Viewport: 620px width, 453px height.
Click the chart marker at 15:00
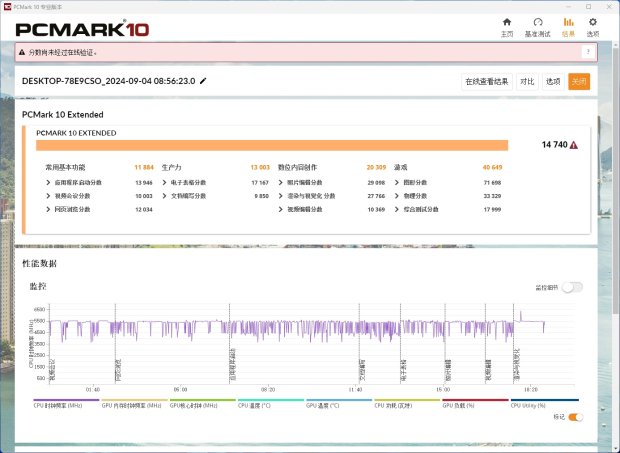pos(448,370)
